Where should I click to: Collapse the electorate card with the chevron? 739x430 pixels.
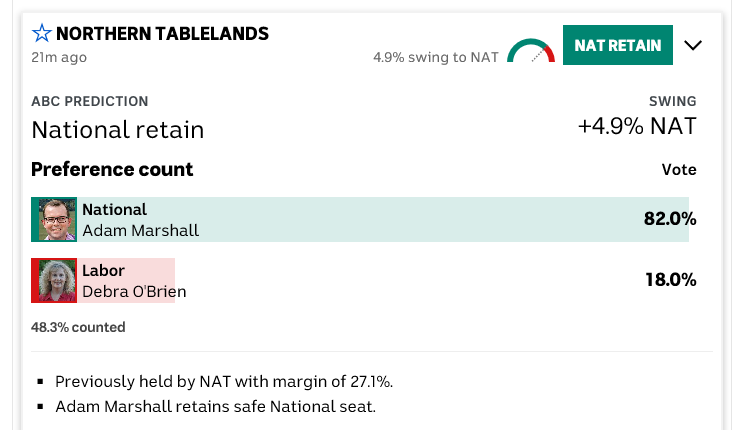point(693,45)
